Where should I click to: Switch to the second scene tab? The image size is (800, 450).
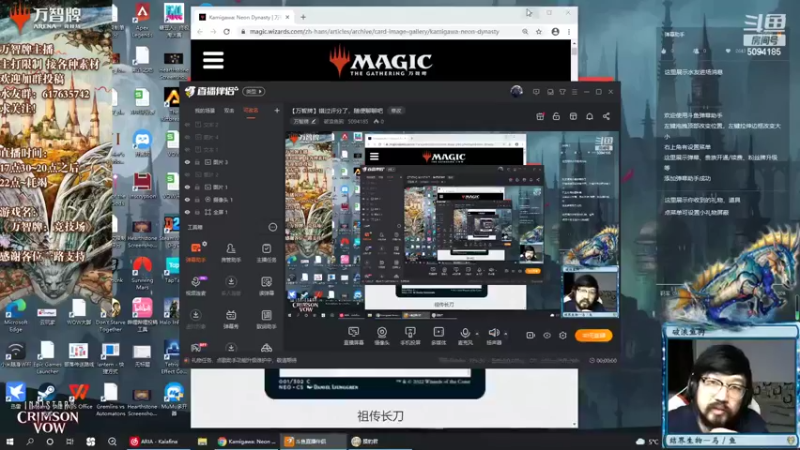pyautogui.click(x=229, y=110)
